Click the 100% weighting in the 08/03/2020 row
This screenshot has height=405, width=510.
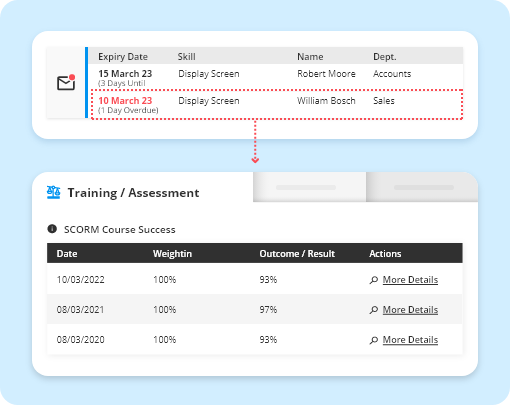[165, 339]
